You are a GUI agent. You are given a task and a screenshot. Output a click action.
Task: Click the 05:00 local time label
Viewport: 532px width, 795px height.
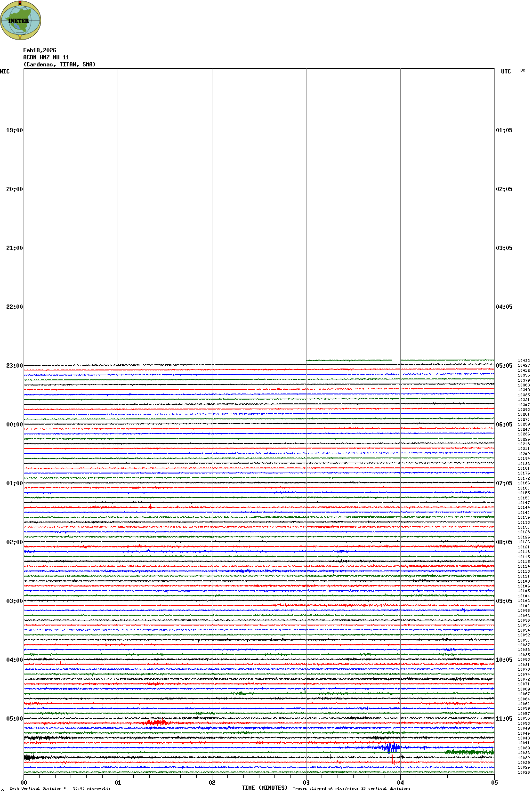click(x=14, y=719)
